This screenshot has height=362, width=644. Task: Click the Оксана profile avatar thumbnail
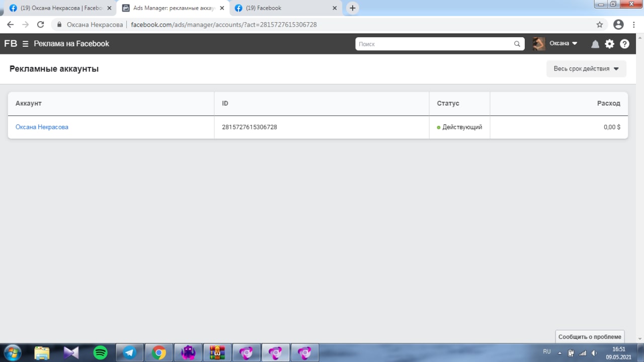pos(539,44)
